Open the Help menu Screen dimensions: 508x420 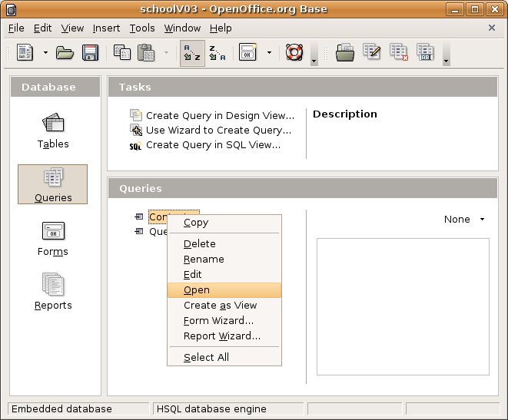coord(221,28)
